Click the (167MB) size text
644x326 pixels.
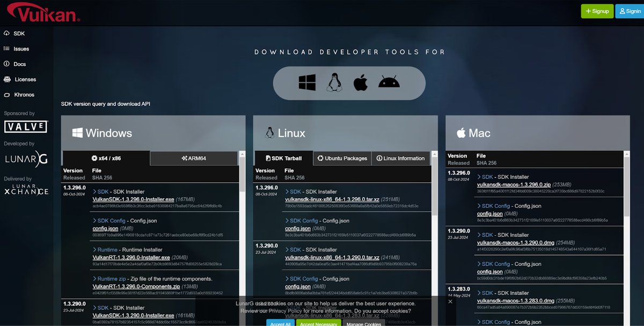click(x=185, y=199)
